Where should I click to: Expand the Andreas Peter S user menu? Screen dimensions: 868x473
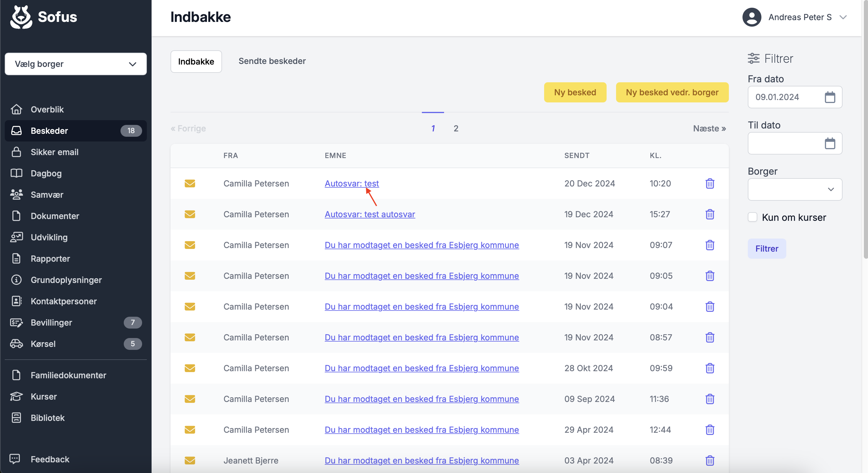[x=800, y=17]
